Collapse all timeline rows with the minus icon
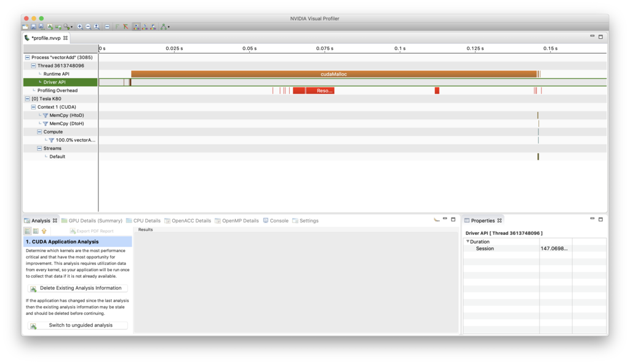 click(x=107, y=27)
